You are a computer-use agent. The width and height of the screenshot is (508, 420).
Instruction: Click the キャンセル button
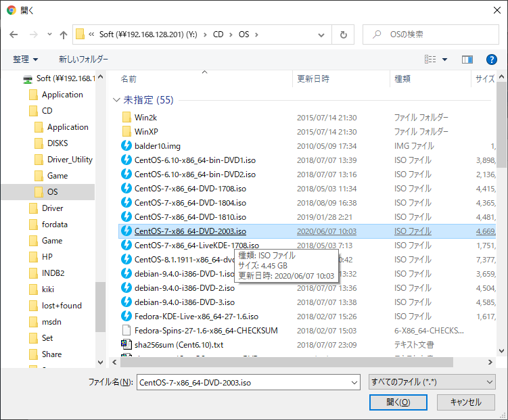465,402
